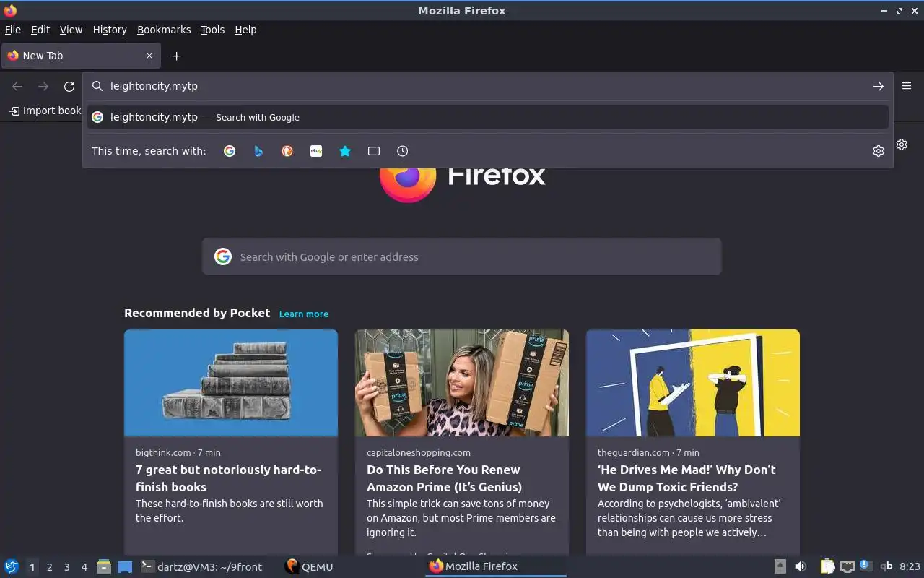Image resolution: width=924 pixels, height=578 pixels.
Task: Search this time with eBay icon
Action: [316, 151]
